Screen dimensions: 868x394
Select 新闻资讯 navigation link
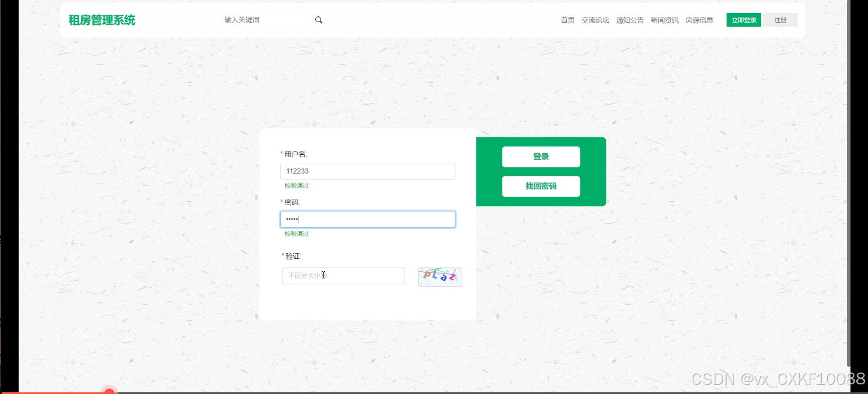point(665,20)
